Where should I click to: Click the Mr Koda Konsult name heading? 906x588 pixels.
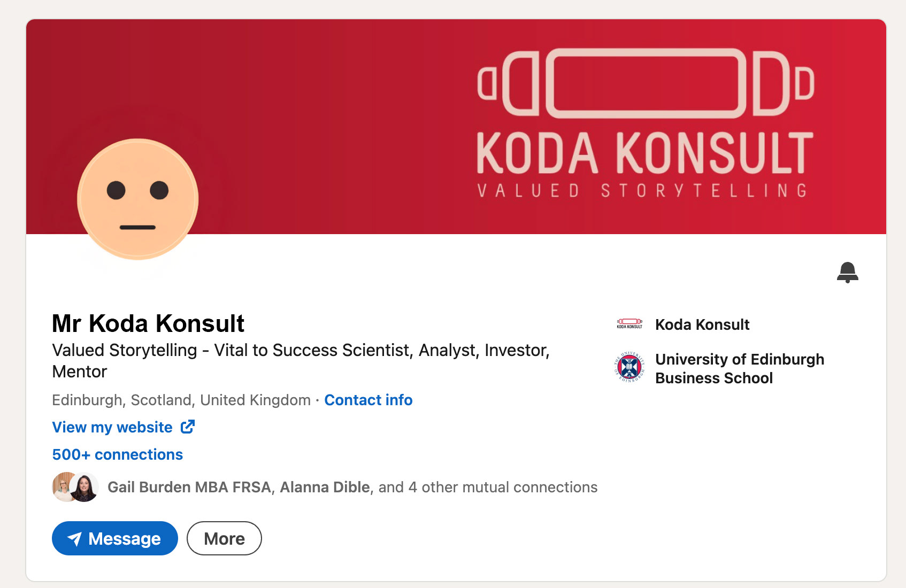148,323
